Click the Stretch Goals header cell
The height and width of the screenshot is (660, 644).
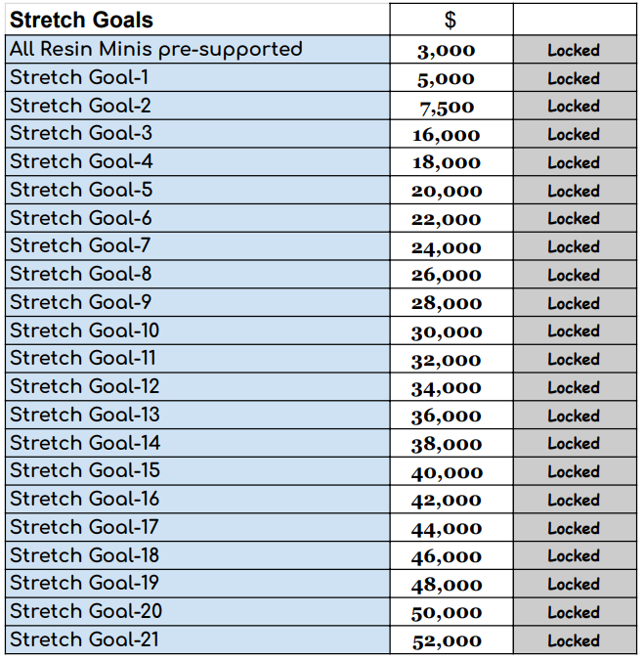point(82,20)
